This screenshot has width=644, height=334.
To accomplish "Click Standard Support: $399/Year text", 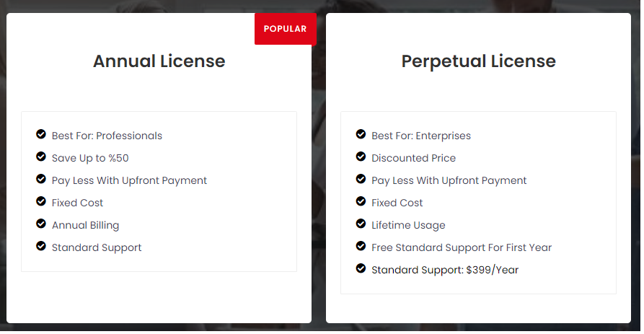I will (445, 270).
